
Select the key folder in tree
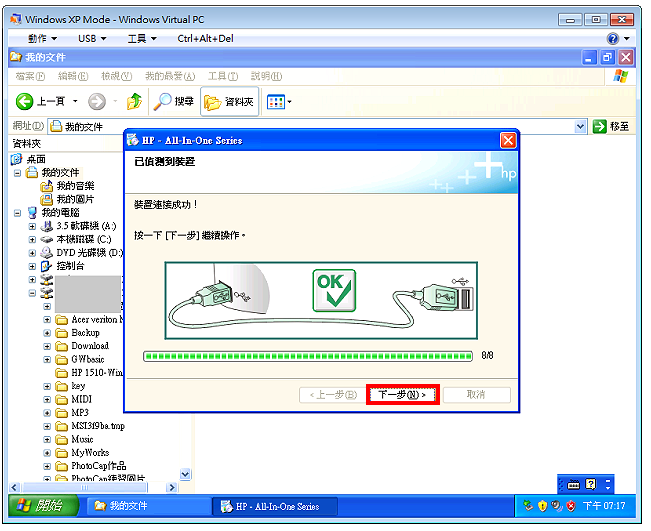pyautogui.click(x=78, y=386)
